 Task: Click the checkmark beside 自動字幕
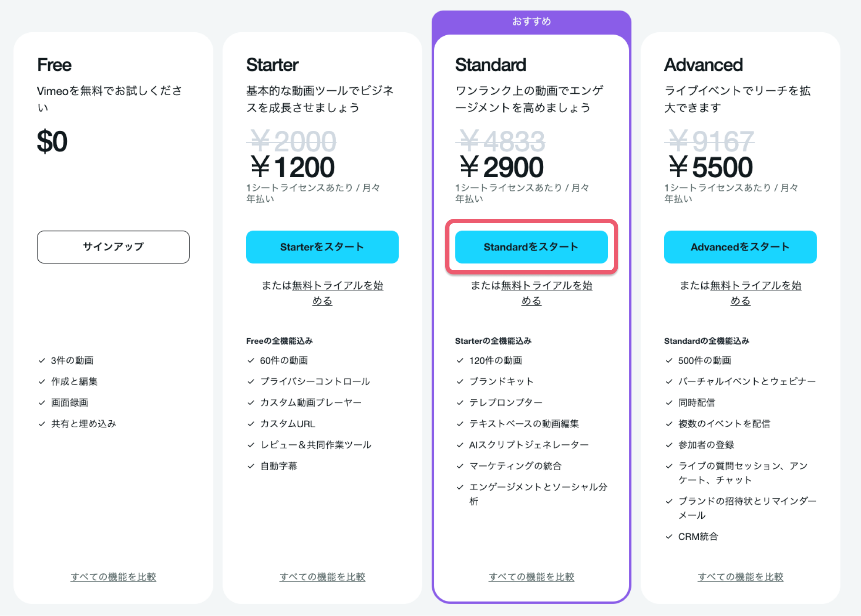(251, 466)
